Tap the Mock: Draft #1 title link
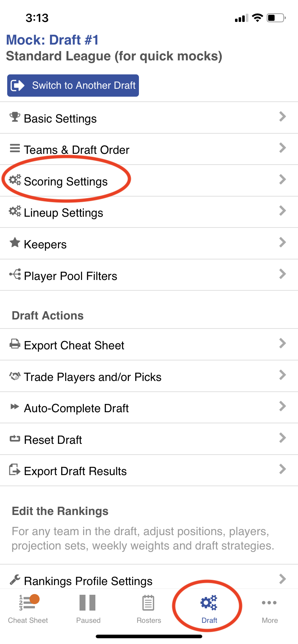Screen dimensions: 298x644 pyautogui.click(x=53, y=40)
